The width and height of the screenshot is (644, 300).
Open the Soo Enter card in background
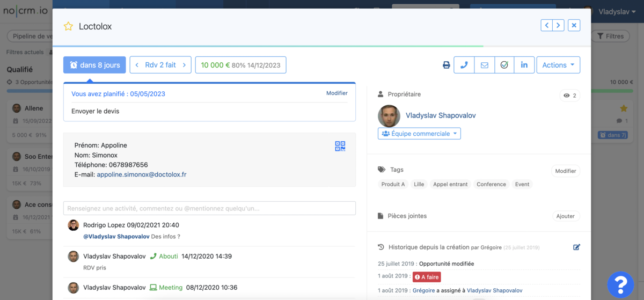click(30, 169)
